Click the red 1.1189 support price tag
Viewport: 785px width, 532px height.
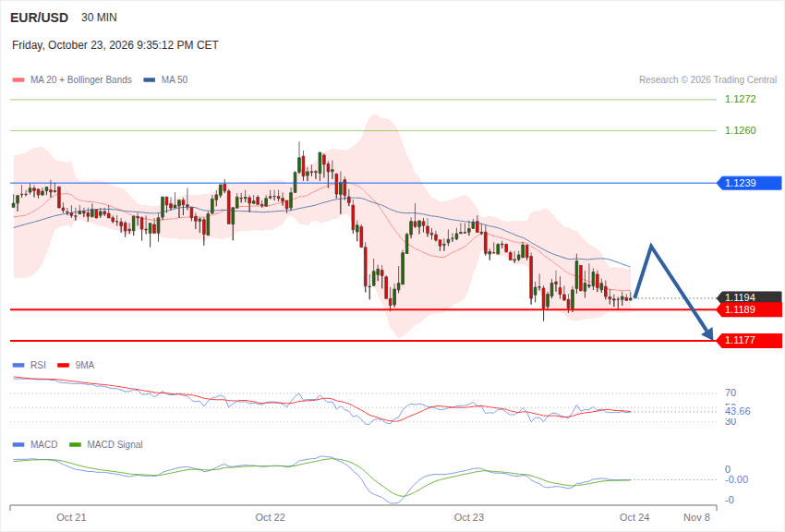click(x=750, y=309)
